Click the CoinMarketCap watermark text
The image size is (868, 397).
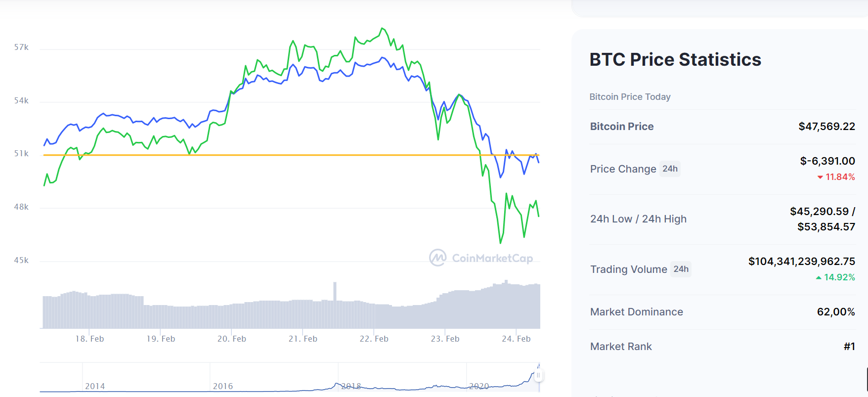(x=492, y=258)
